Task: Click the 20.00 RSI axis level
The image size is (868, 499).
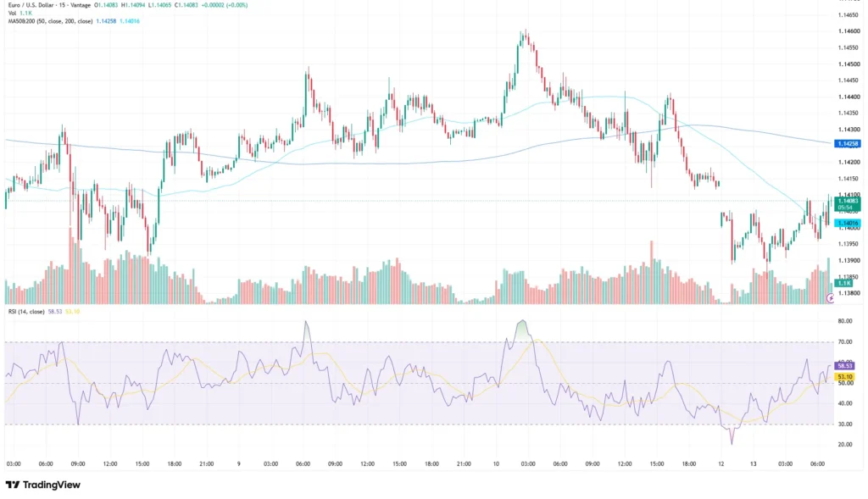Action: 845,445
